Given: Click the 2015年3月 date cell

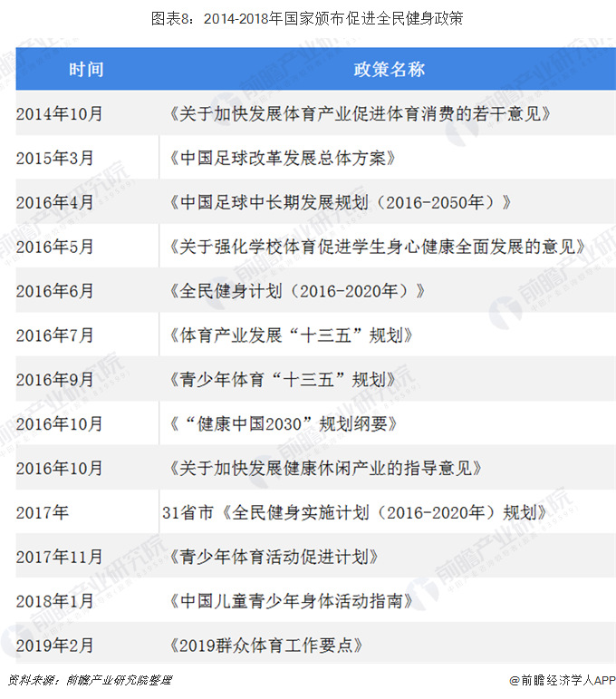Looking at the screenshot, I should [54, 158].
